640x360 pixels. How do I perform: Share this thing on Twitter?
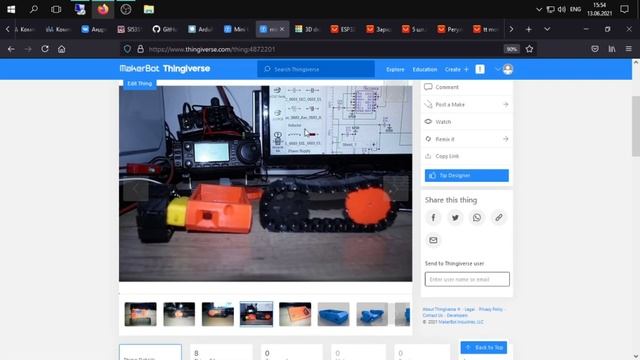pyautogui.click(x=455, y=218)
